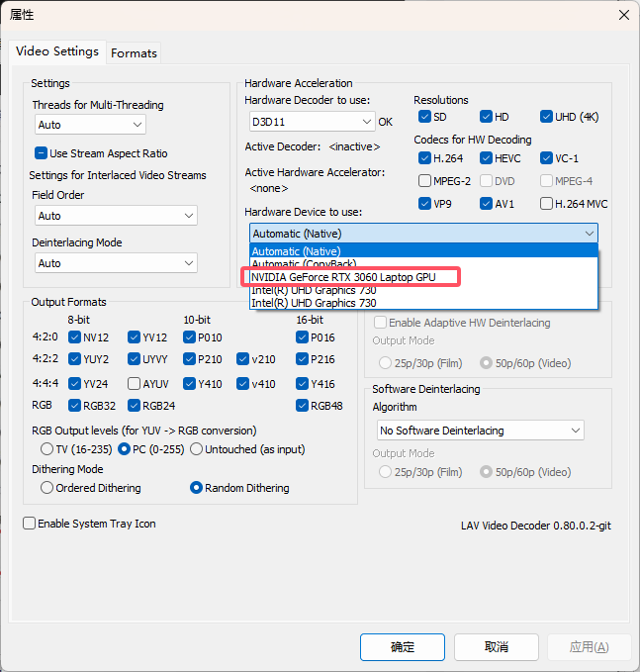The height and width of the screenshot is (672, 640).
Task: Disable UHD (4K) resolution checkbox
Action: point(546,117)
